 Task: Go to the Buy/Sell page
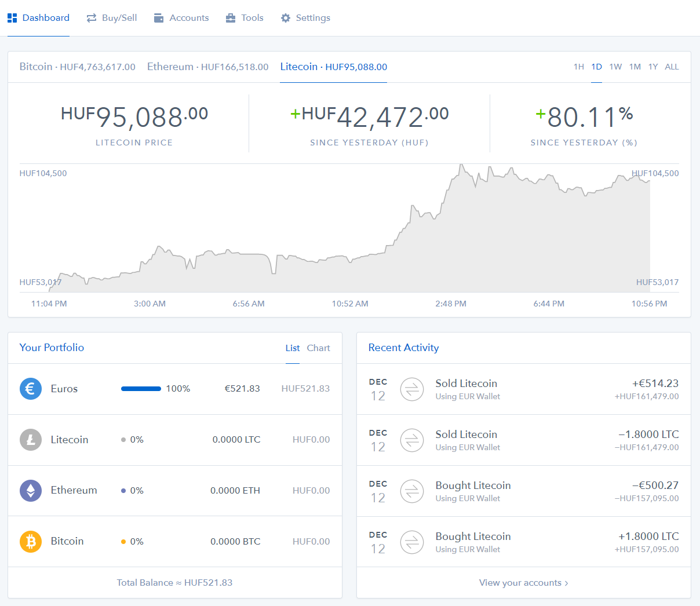[112, 18]
